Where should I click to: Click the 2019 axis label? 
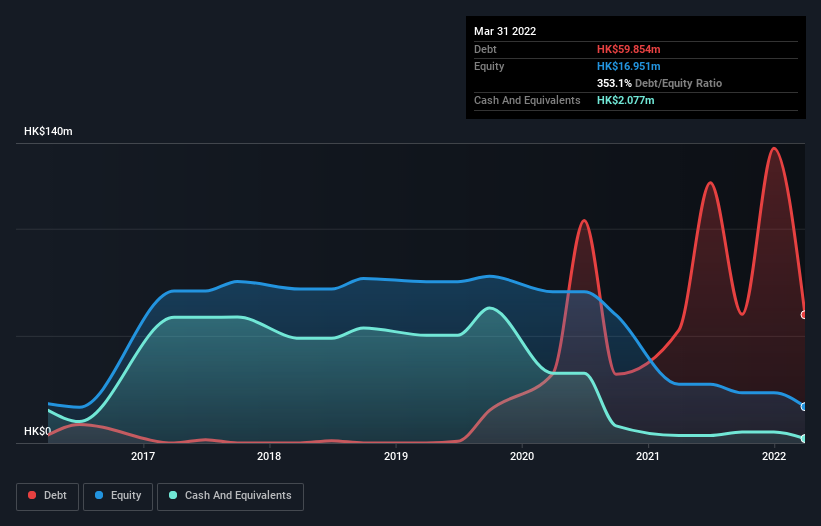396,456
